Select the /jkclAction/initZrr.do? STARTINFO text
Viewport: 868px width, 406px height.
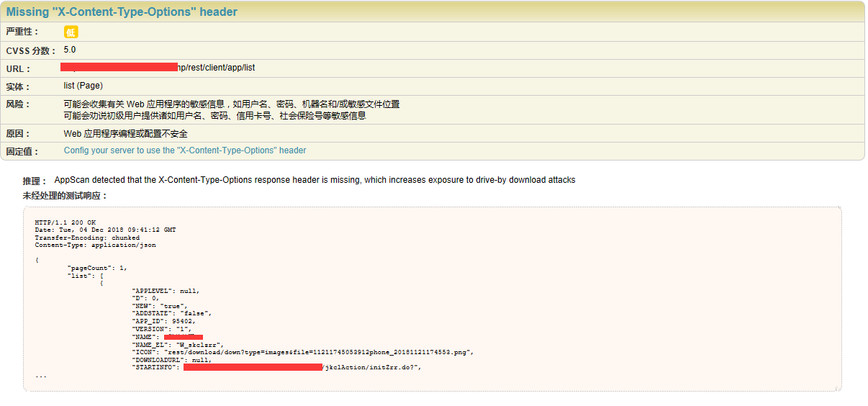371,367
